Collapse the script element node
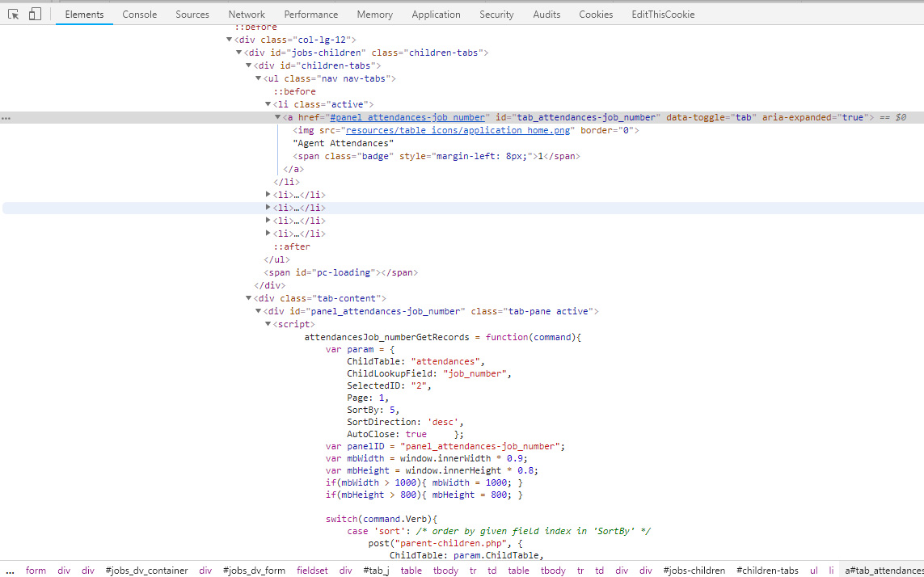The width and height of the screenshot is (924, 577). click(x=268, y=324)
